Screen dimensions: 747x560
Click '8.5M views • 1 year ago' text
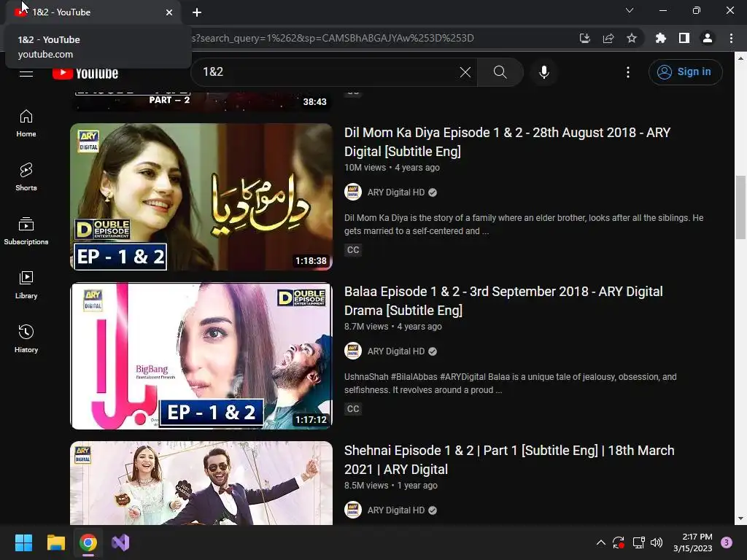click(x=391, y=486)
